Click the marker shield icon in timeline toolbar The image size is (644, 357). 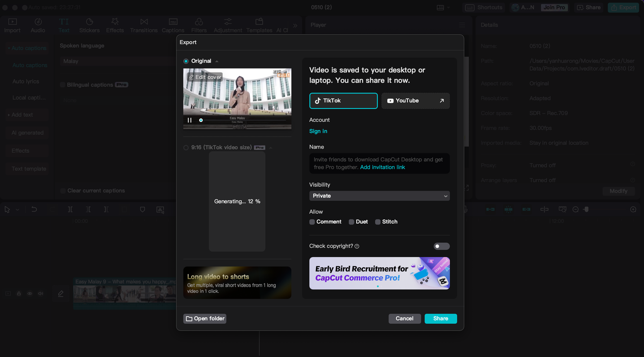(142, 209)
